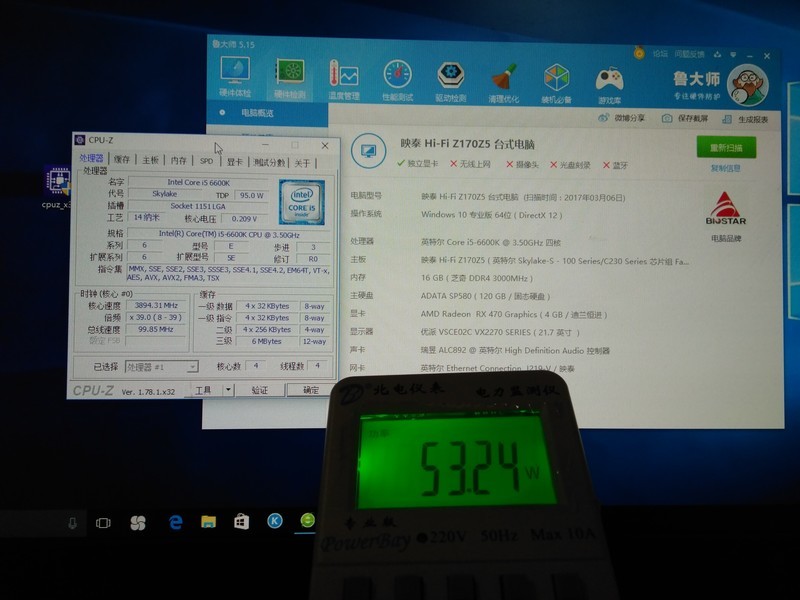Switch to CPU-Z 处理器 tab

91,158
